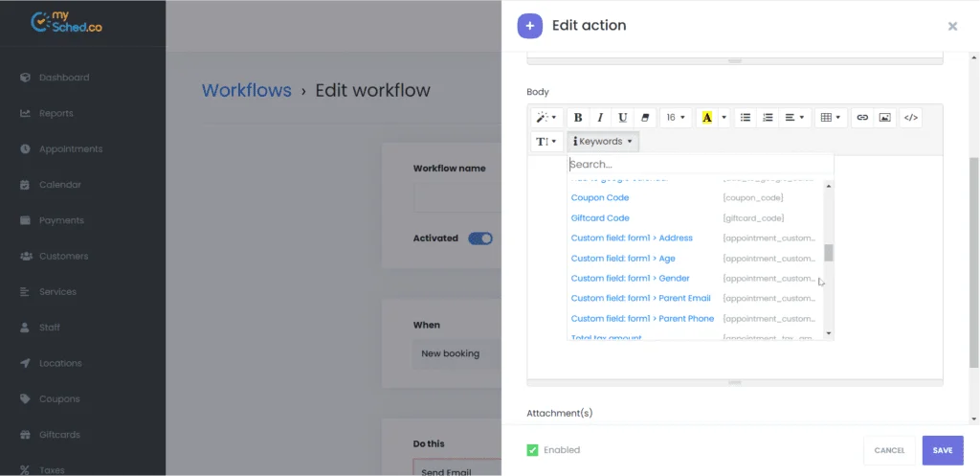Toggle the Enabled checkbox
980x476 pixels.
click(x=532, y=450)
